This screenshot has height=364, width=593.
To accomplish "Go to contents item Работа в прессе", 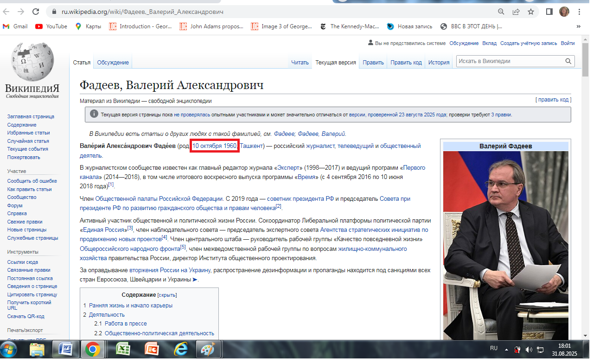I will pyautogui.click(x=126, y=324).
